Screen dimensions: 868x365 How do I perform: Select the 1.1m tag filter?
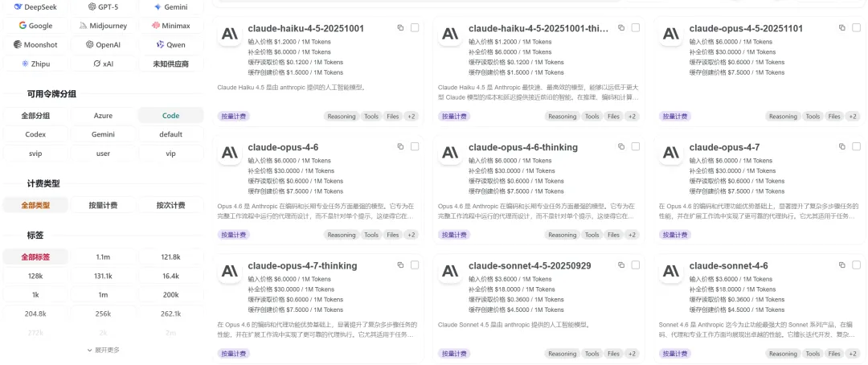[x=103, y=257]
